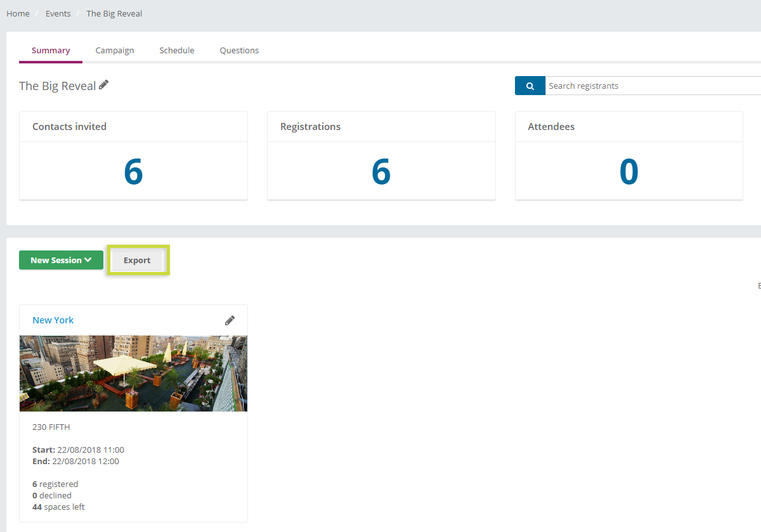Click the New York rooftop photo
Viewport: 761px width, 532px height.
coord(133,373)
